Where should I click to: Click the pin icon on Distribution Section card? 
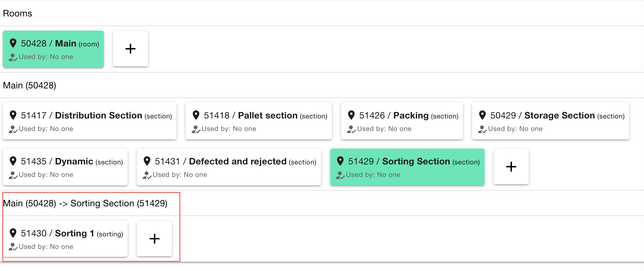click(x=13, y=115)
